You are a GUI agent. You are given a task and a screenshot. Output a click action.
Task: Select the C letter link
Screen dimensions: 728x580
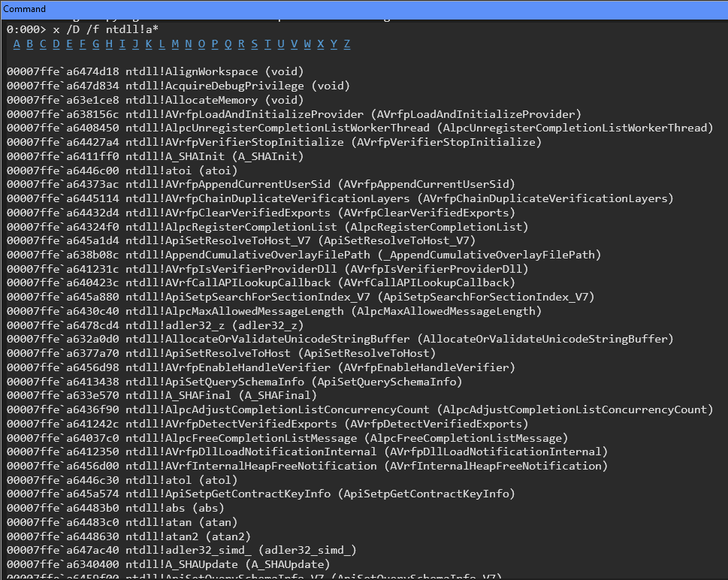(x=43, y=44)
